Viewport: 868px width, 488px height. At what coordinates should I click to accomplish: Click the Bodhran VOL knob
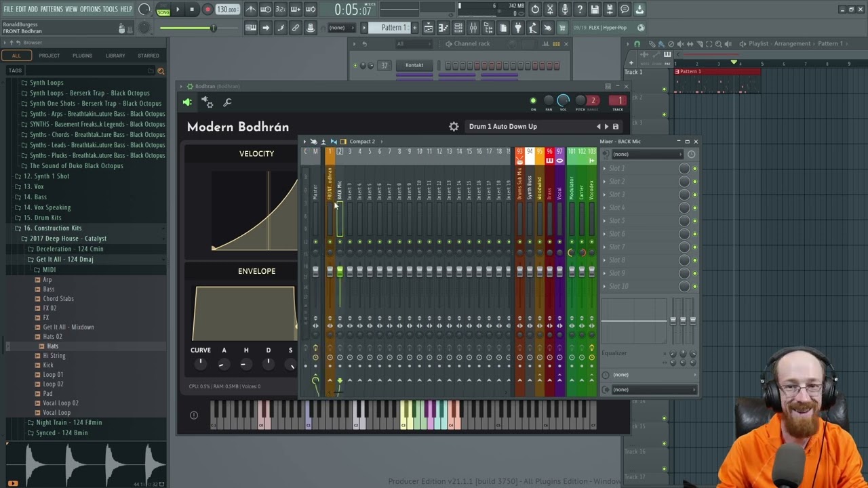(563, 101)
